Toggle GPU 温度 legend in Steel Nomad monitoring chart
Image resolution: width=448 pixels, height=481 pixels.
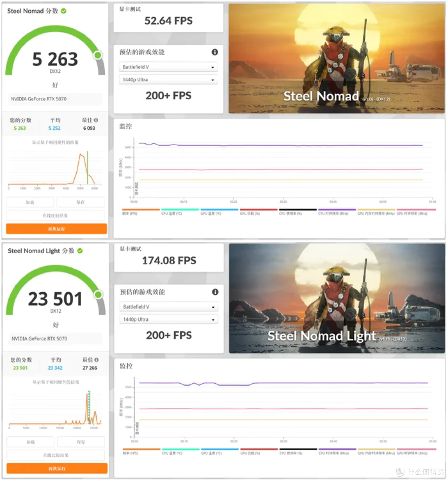pyautogui.click(x=219, y=211)
